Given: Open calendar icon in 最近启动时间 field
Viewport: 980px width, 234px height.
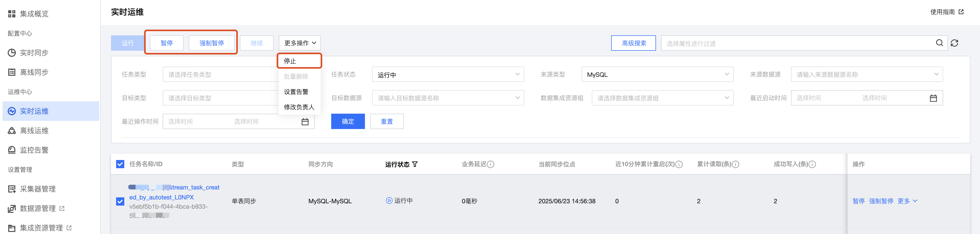Looking at the screenshot, I should point(933,98).
